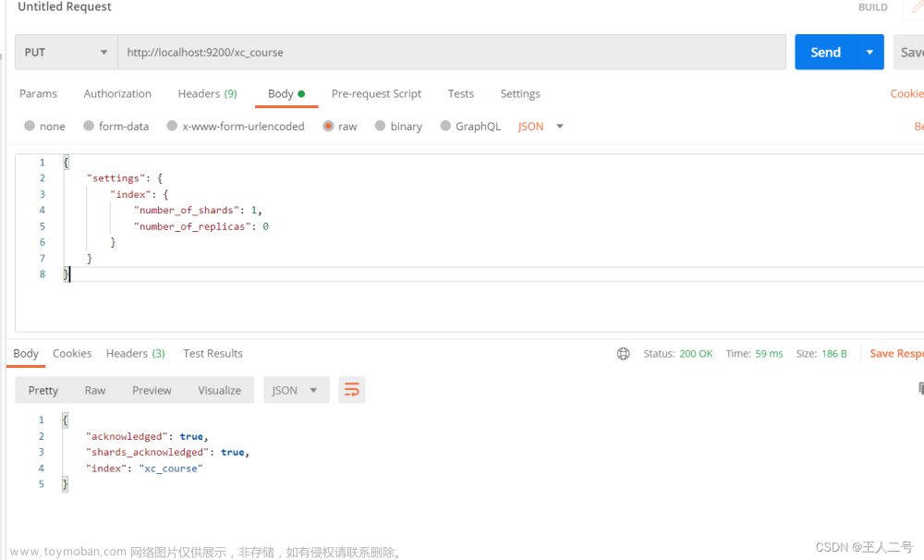This screenshot has width=924, height=560.
Task: Click the Save Response link
Action: tap(896, 354)
